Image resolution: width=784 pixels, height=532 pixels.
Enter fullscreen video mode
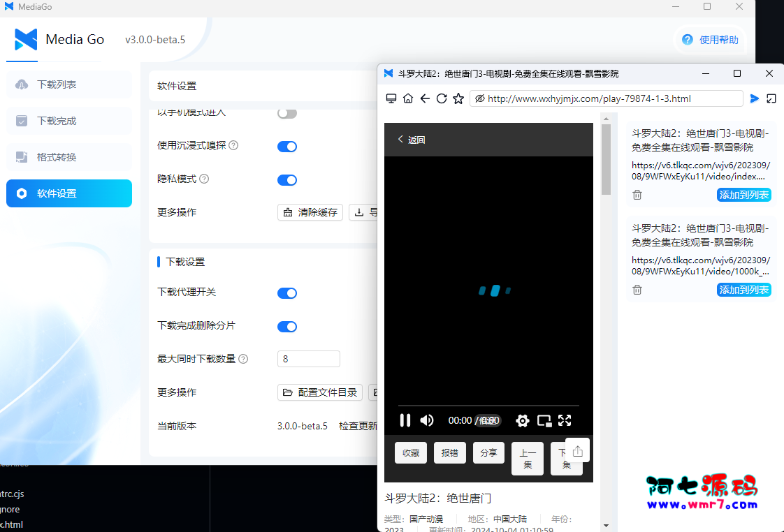click(x=565, y=420)
